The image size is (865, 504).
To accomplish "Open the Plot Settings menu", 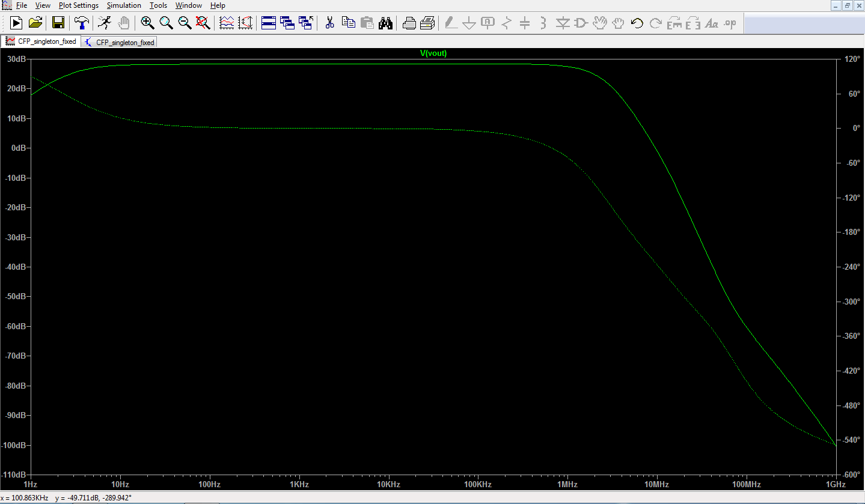I will click(x=79, y=5).
